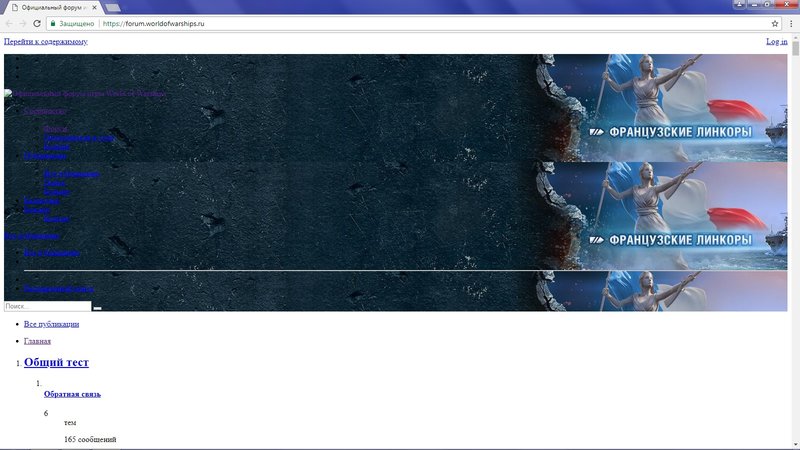This screenshot has height=450, width=800.
Task: Open a new browser tab
Action: click(x=113, y=8)
